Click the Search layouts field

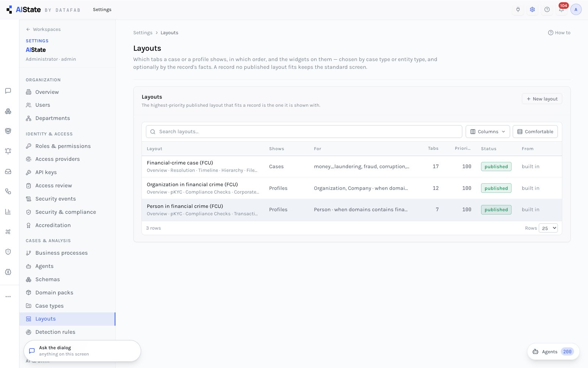[x=304, y=132]
